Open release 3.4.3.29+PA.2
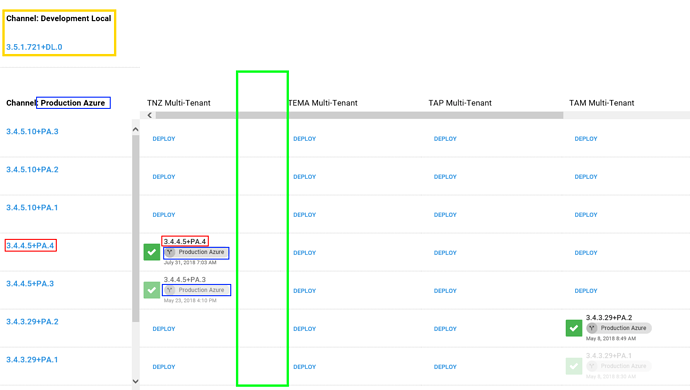 32,321
